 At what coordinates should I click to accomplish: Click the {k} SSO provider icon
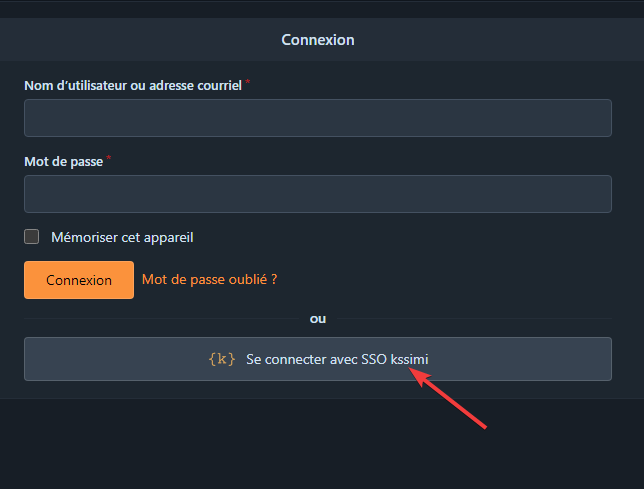pyautogui.click(x=221, y=359)
